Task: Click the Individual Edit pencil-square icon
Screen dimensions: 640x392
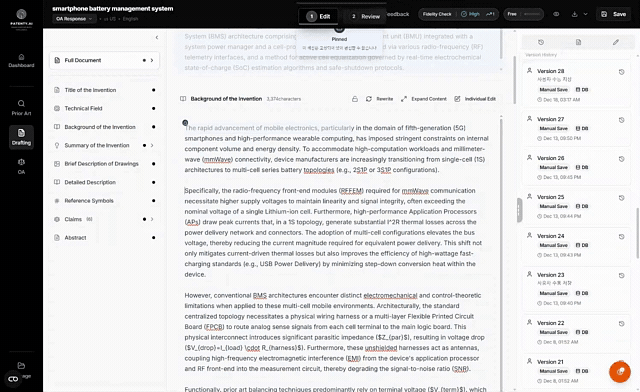Action: [457, 99]
